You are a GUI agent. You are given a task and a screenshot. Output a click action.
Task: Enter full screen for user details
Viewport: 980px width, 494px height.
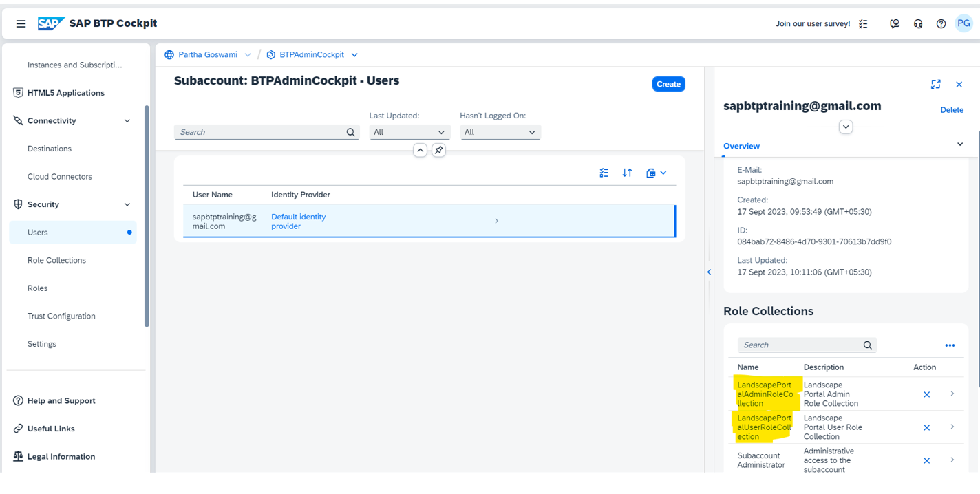(x=935, y=84)
